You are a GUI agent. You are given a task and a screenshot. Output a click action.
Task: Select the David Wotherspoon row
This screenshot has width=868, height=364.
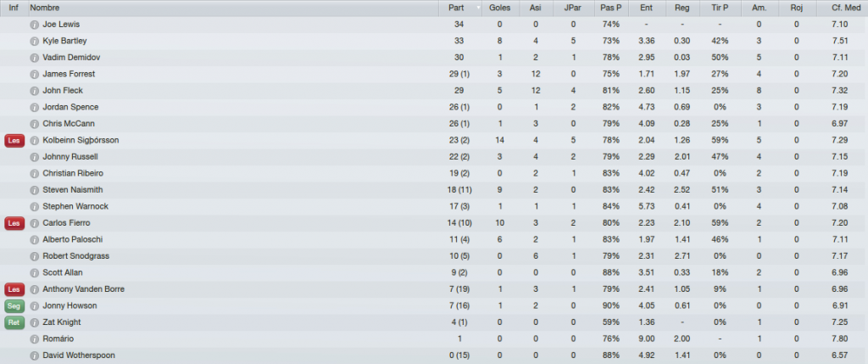(434, 356)
